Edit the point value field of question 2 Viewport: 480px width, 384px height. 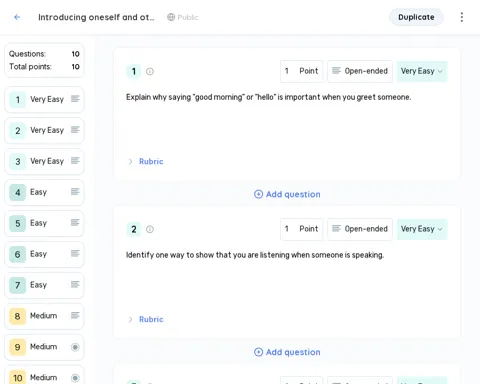(301, 229)
